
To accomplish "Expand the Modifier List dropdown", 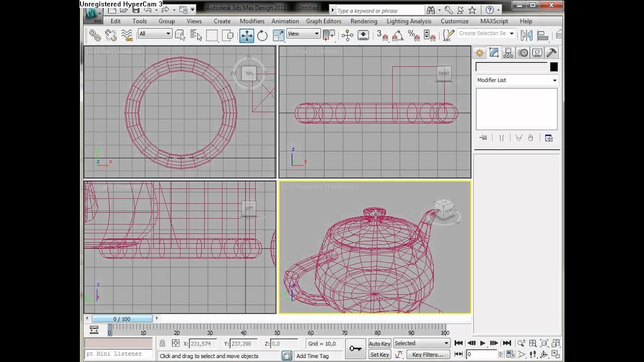I will point(517,80).
